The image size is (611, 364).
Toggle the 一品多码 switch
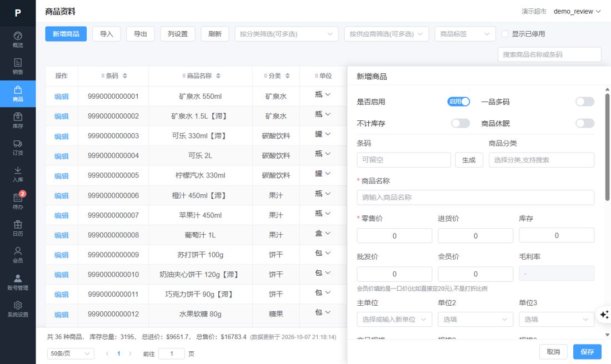tap(585, 102)
